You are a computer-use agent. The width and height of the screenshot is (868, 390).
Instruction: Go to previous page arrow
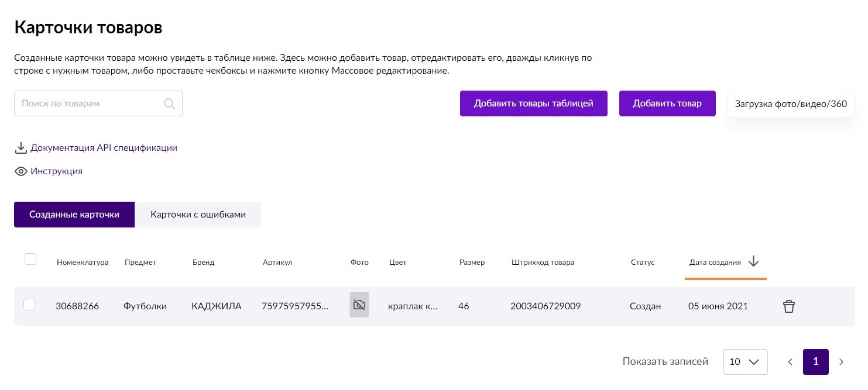click(790, 362)
